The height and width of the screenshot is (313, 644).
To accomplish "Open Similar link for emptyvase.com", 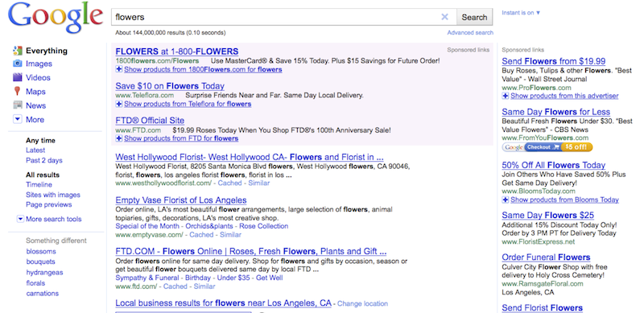I will (x=230, y=235).
